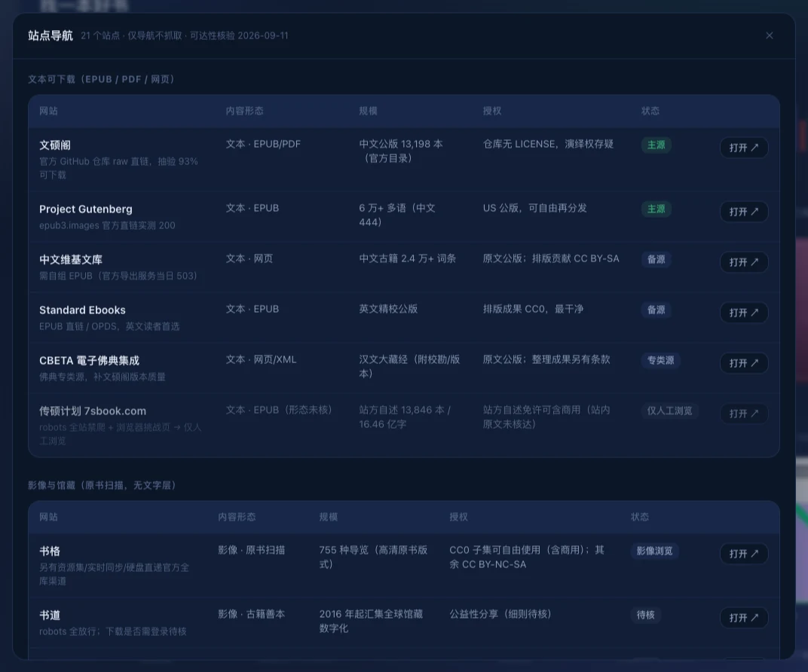The height and width of the screenshot is (672, 808).
Task: Click the 文本可下载 section heading
Action: coord(101,79)
